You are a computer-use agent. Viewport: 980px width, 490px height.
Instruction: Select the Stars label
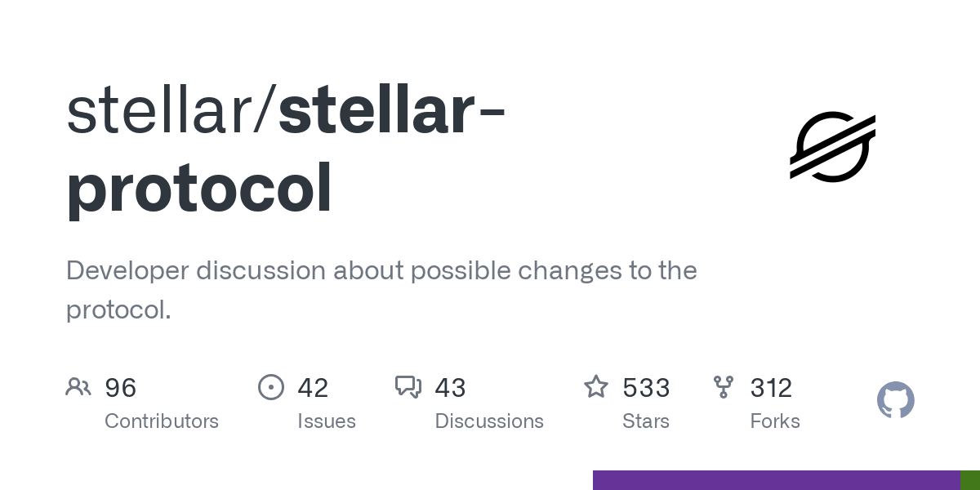646,421
